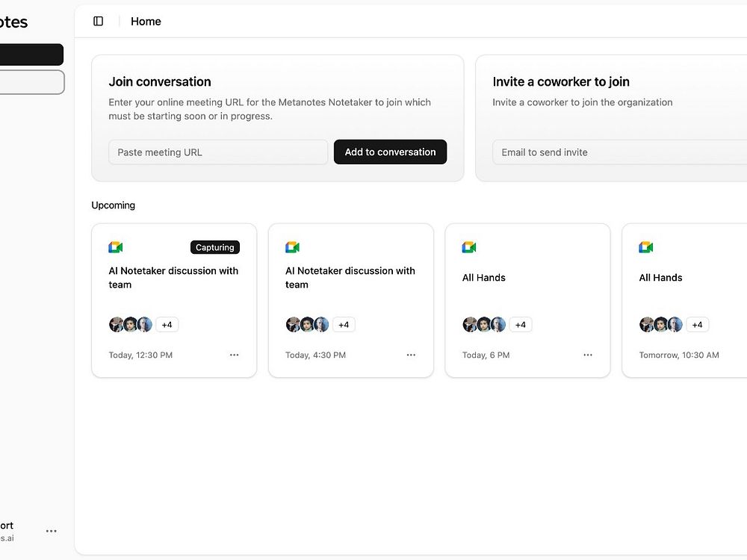The image size is (747, 560).
Task: Toggle the sidebar panel icon
Action: click(x=98, y=22)
